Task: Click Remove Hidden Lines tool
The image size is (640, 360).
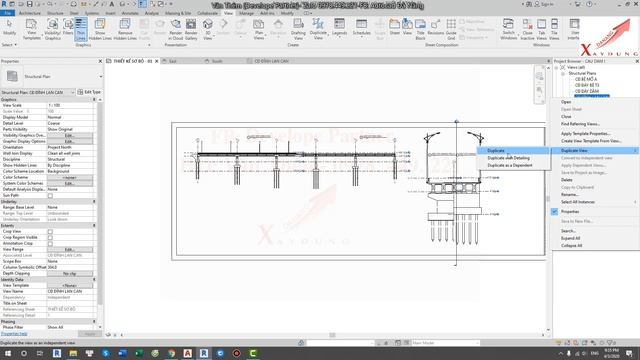Action: (125, 29)
